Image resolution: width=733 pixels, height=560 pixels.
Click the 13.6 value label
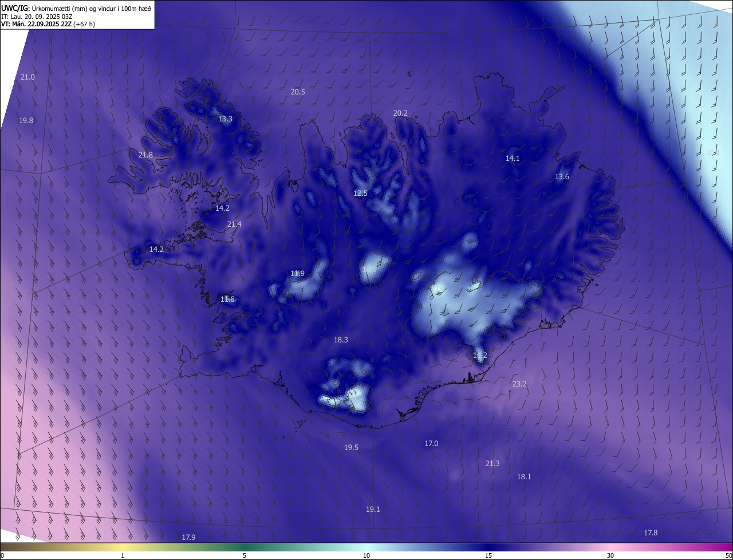click(x=562, y=176)
